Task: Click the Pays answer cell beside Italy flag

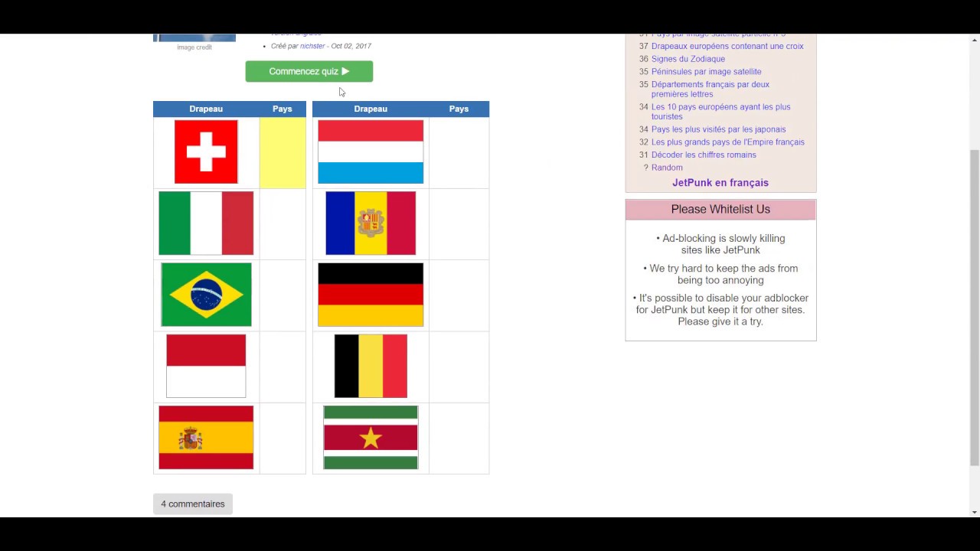Action: click(283, 223)
